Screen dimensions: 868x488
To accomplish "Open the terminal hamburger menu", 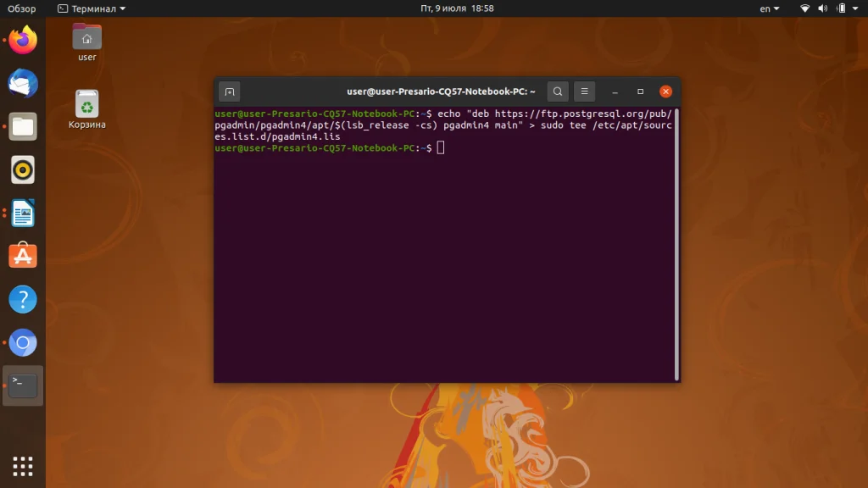I will click(583, 91).
